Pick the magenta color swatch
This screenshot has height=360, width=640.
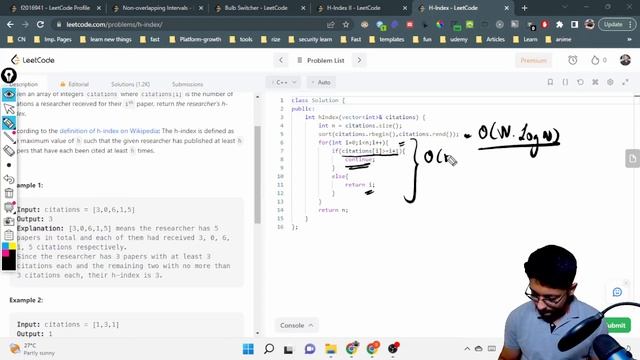[5, 253]
